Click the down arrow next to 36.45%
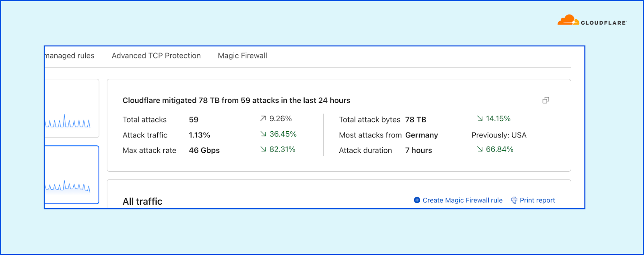 click(x=263, y=134)
